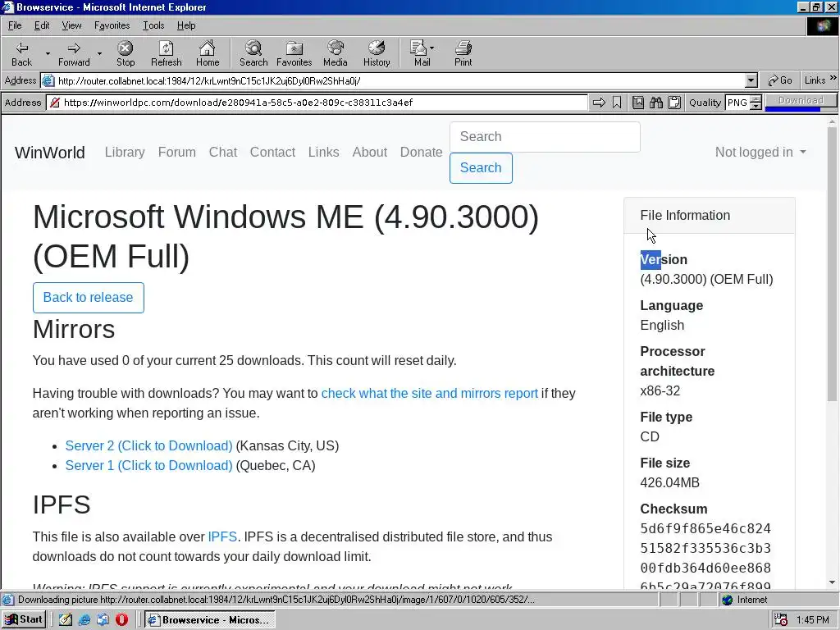Increase Quality with the up stepper arrow
840x630 pixels.
756,99
